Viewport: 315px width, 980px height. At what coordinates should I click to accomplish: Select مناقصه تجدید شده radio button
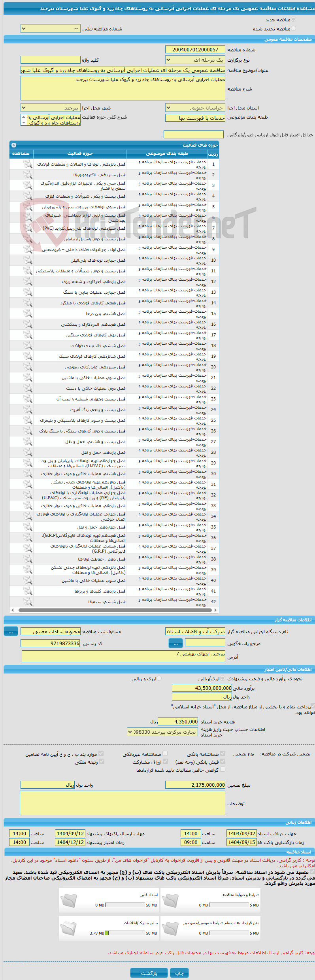(293, 28)
